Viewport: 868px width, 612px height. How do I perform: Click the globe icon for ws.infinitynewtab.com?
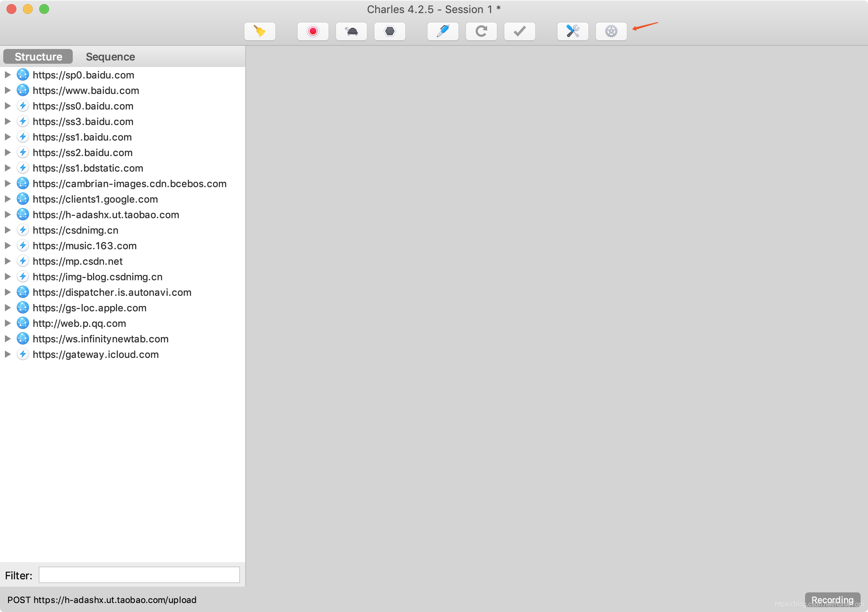coord(23,339)
